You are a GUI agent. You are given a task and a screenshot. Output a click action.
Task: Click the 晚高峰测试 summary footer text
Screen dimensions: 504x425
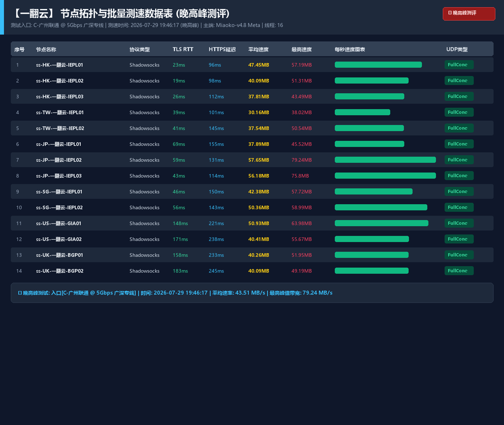pyautogui.click(x=175, y=293)
